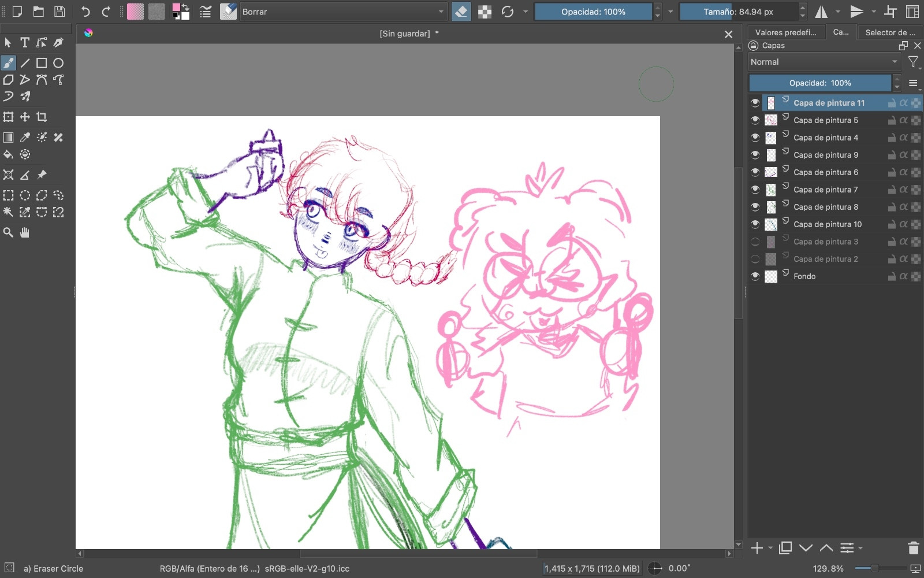The width and height of the screenshot is (924, 578).
Task: Select the Pan hand tool
Action: point(25,232)
